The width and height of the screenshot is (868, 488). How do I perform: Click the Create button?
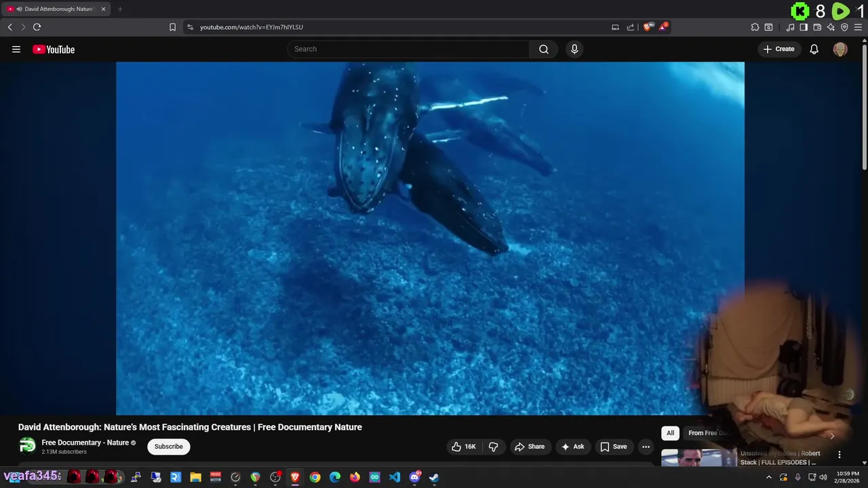pos(779,49)
